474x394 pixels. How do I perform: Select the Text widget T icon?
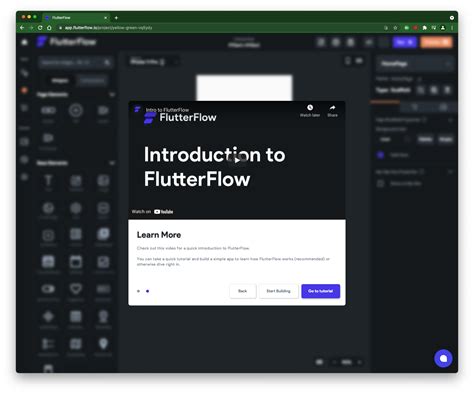tap(48, 180)
